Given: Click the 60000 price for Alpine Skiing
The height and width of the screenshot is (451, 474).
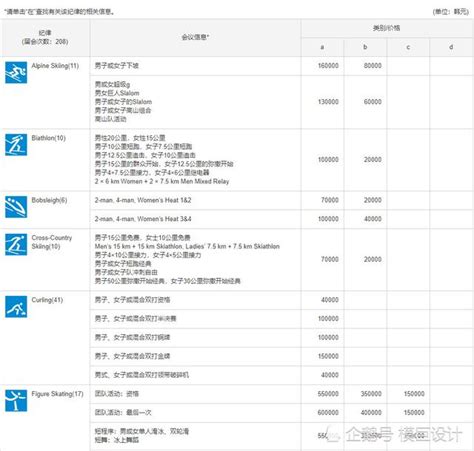Looking at the screenshot, I should [x=373, y=102].
